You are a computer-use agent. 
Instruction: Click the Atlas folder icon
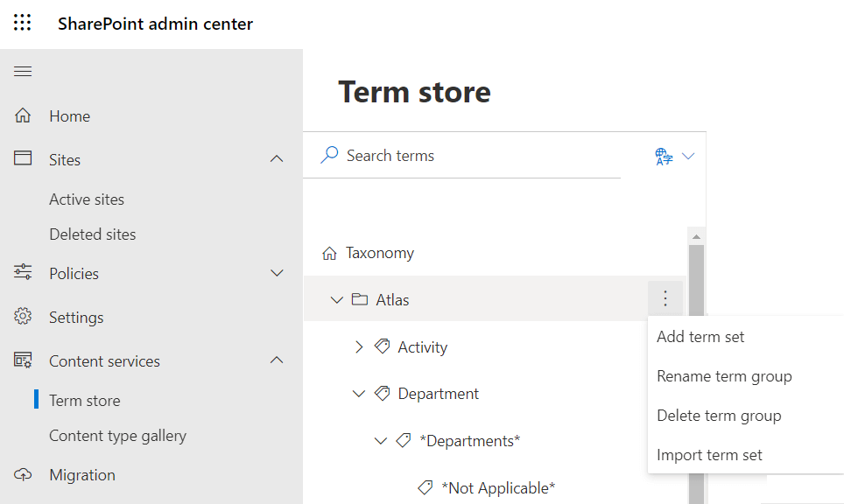tap(361, 298)
